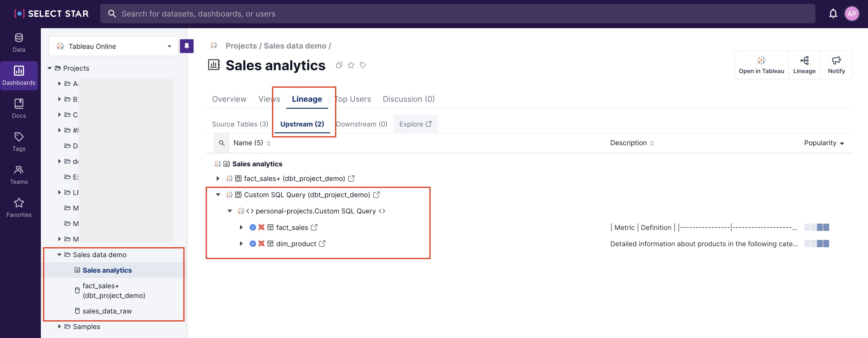Screen dimensions: 868x338
Task: Click the pin sidebar icon
Action: click(186, 46)
